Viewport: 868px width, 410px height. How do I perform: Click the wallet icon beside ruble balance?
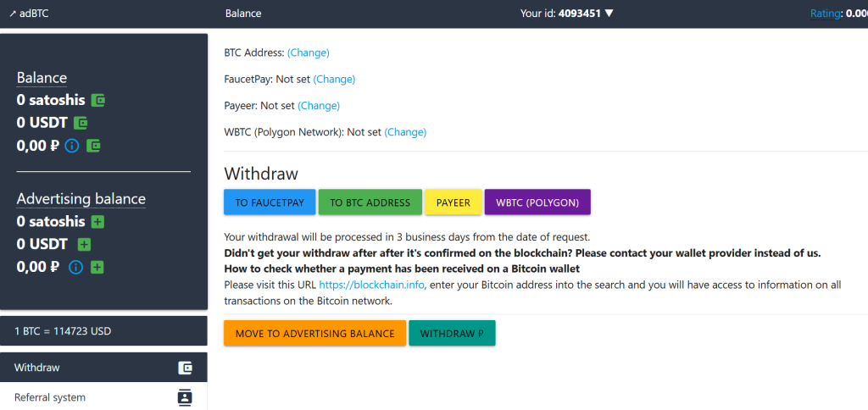click(x=93, y=146)
